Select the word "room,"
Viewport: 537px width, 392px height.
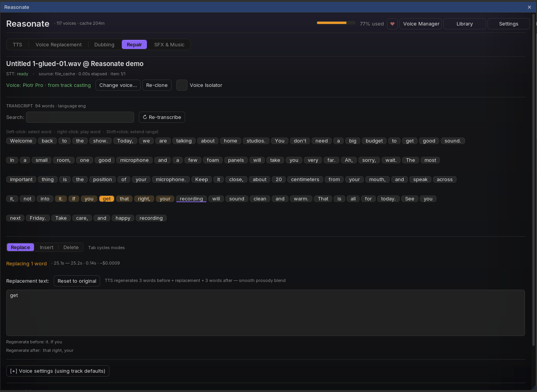(x=63, y=160)
